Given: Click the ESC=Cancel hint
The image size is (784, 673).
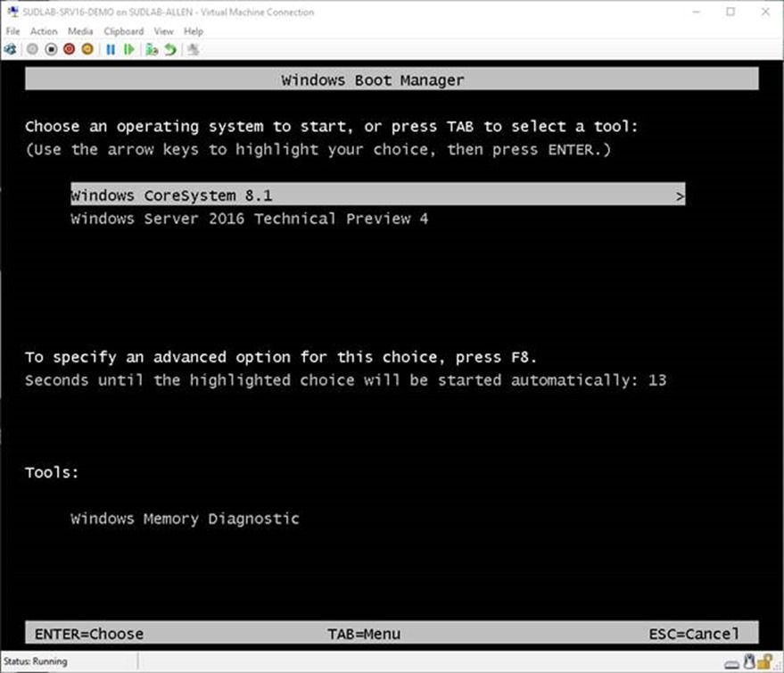Looking at the screenshot, I should tap(694, 634).
